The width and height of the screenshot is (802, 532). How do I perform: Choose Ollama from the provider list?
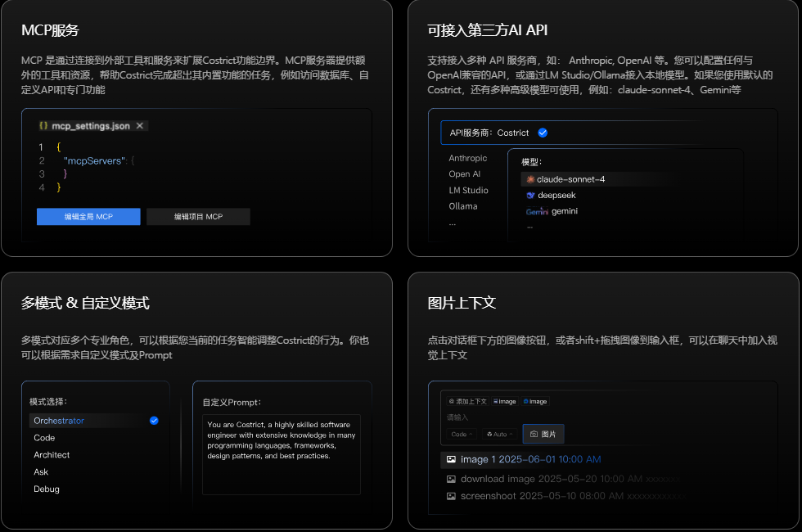(463, 206)
